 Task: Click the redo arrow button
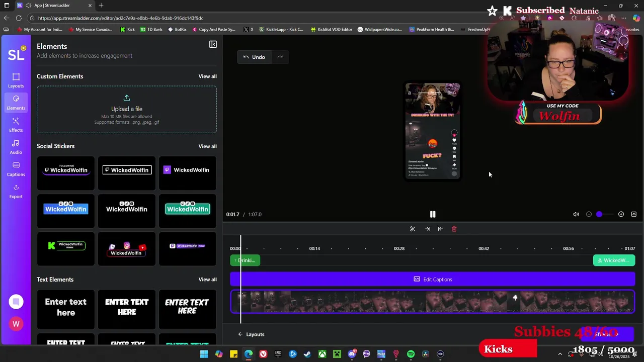[280, 57]
